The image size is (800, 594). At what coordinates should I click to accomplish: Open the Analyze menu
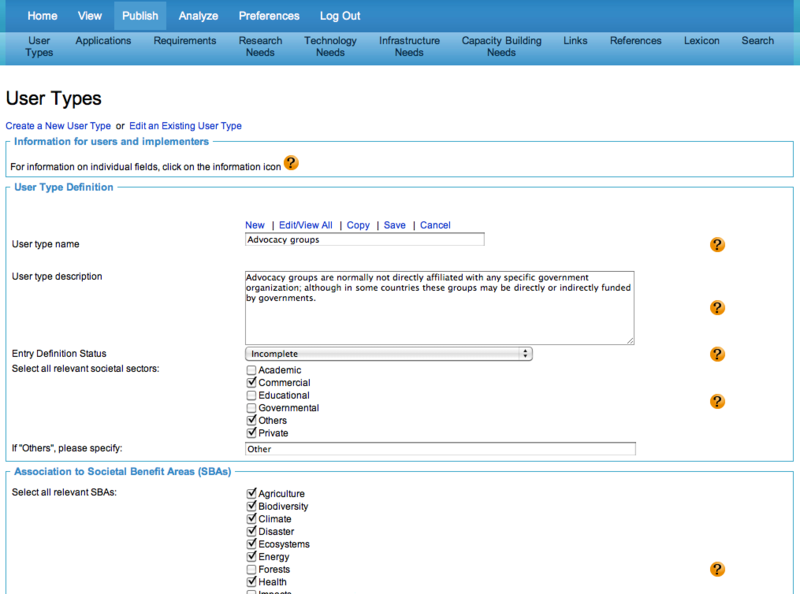click(x=198, y=16)
